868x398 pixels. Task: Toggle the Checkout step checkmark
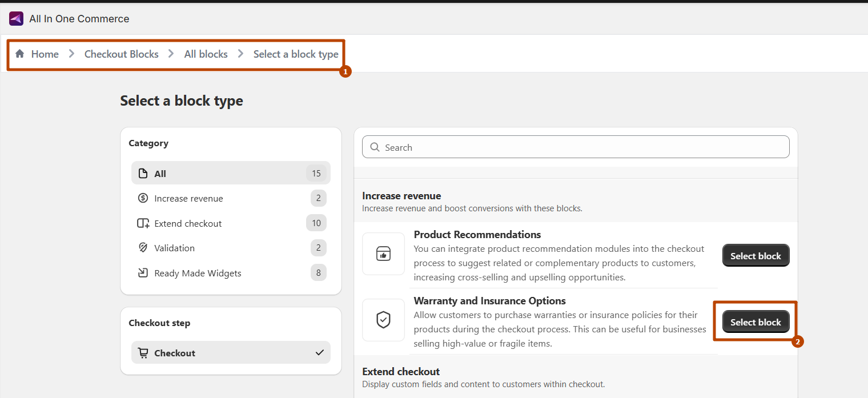(x=319, y=353)
